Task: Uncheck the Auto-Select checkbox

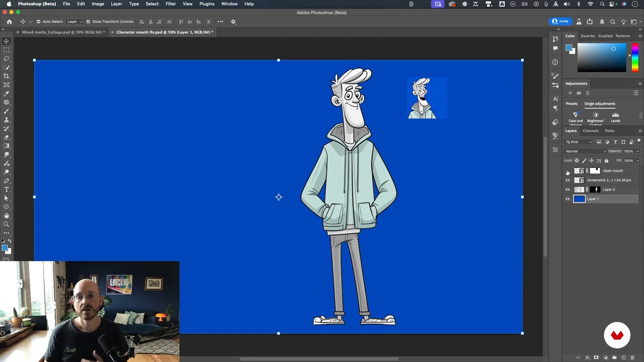Action: click(x=38, y=22)
